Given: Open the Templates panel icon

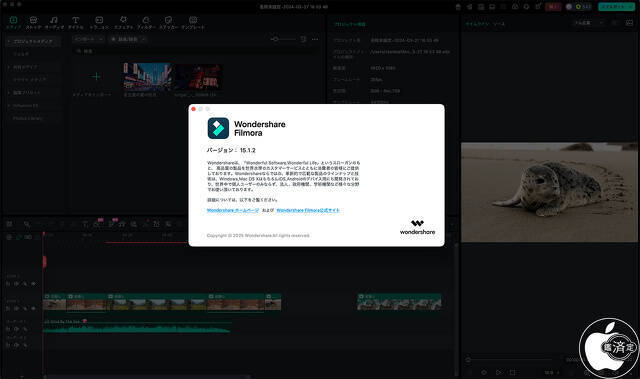Looking at the screenshot, I should click(x=193, y=22).
